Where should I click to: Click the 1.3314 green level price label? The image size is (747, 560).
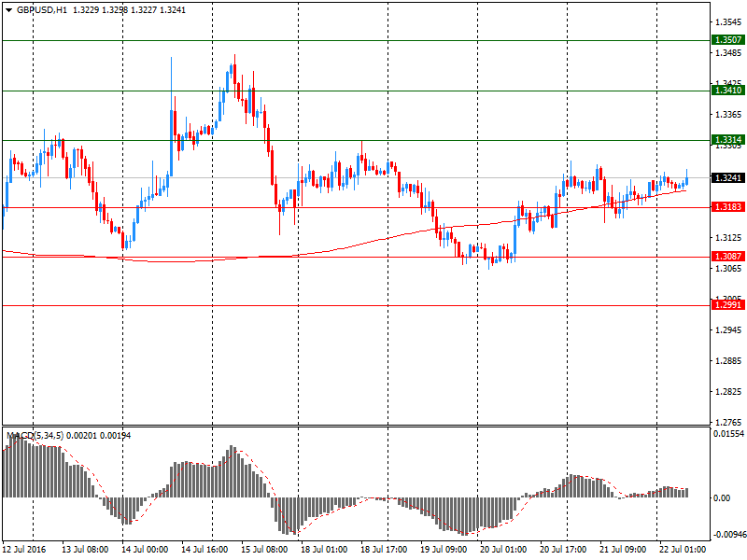728,139
